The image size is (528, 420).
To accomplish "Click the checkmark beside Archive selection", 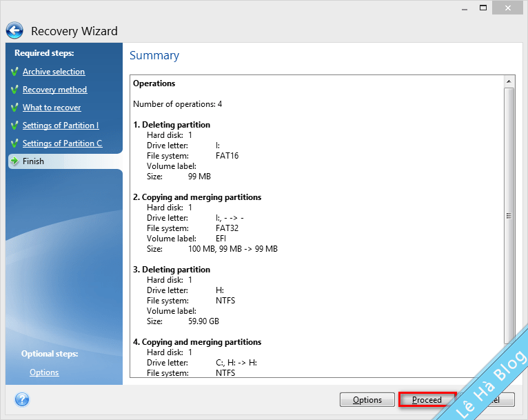I will click(x=14, y=72).
